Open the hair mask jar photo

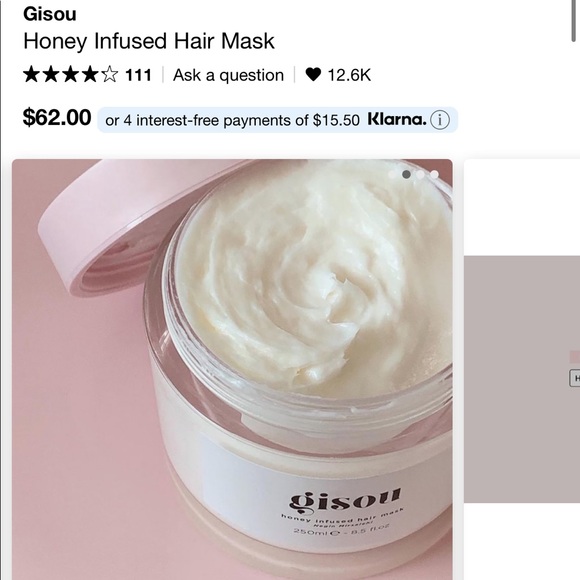coord(232,369)
